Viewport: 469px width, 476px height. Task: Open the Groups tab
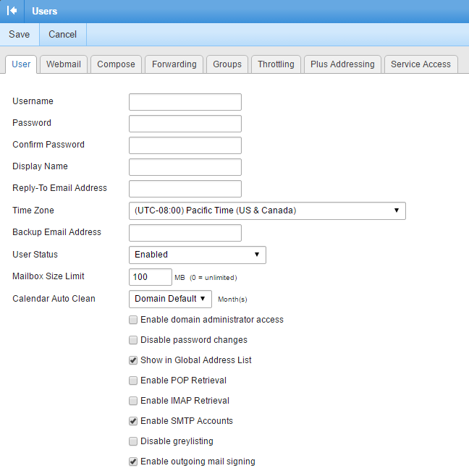pyautogui.click(x=227, y=64)
